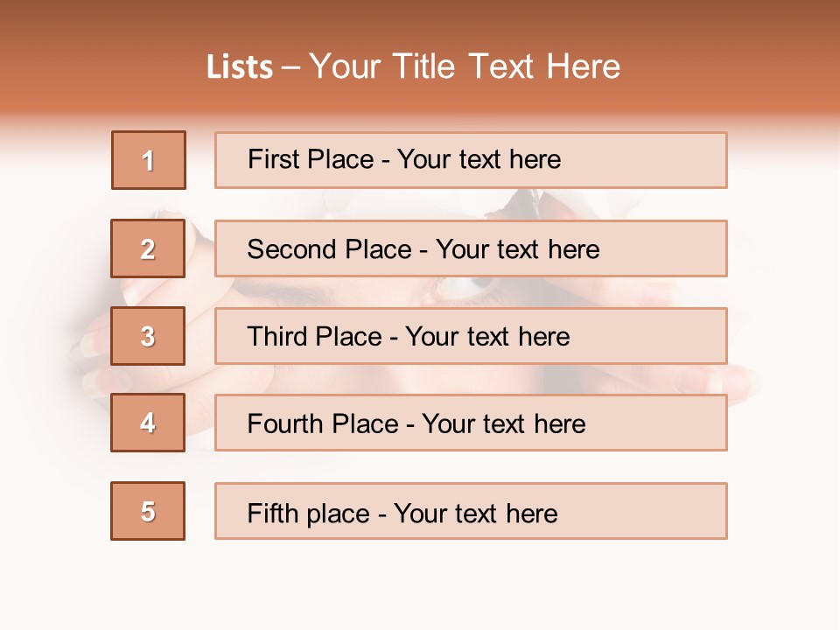This screenshot has height=630, width=840.
Task: Click the number 1 box
Action: click(149, 160)
